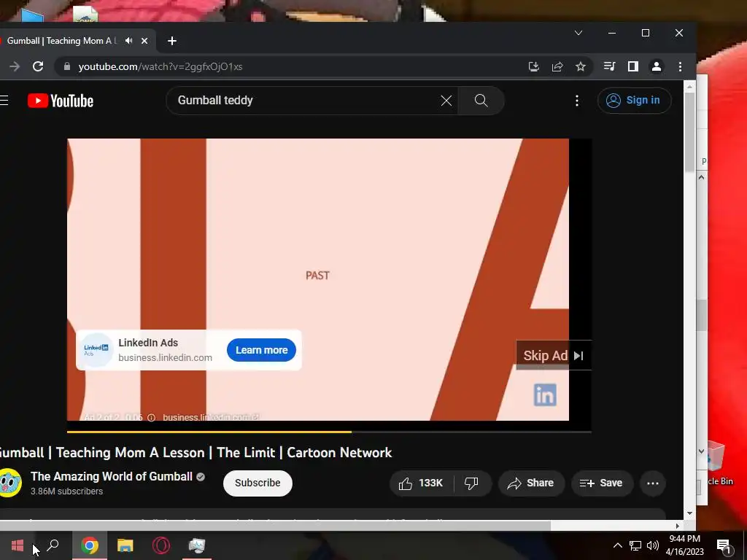The width and height of the screenshot is (747, 560).
Task: Follow the bottom business.linkedin.com ad link
Action: coord(210,417)
